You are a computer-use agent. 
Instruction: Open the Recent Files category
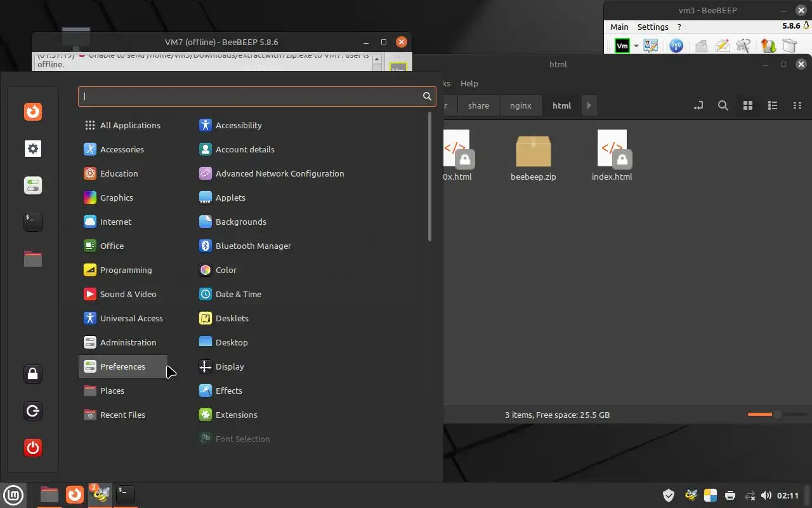122,415
